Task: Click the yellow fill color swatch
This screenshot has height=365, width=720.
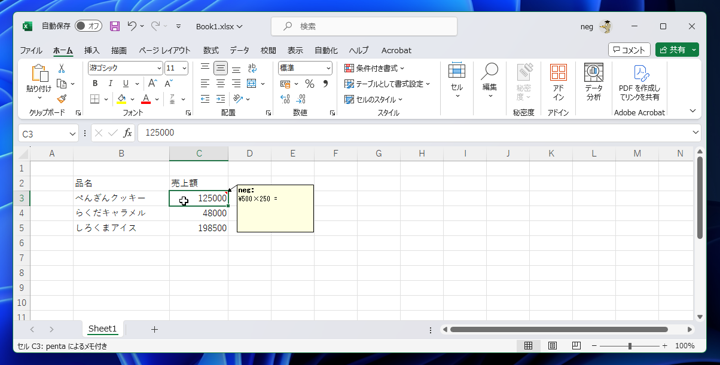Action: [x=122, y=99]
